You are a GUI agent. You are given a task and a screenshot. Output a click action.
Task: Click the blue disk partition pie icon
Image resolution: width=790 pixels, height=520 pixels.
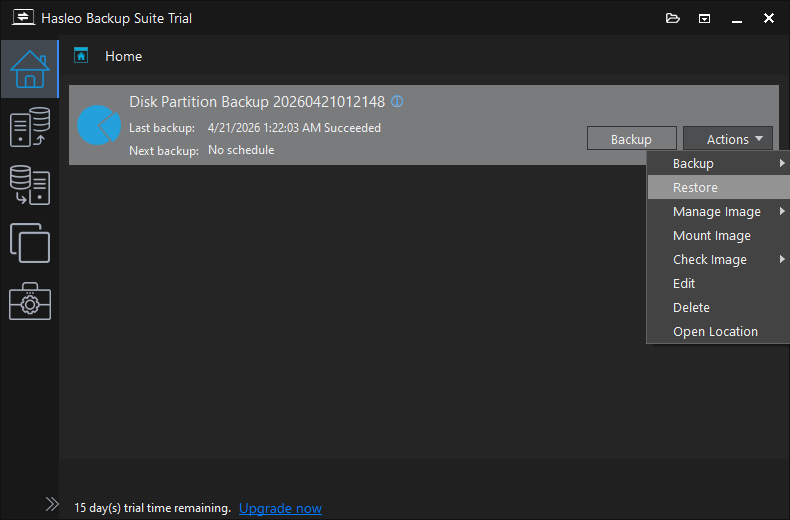99,125
